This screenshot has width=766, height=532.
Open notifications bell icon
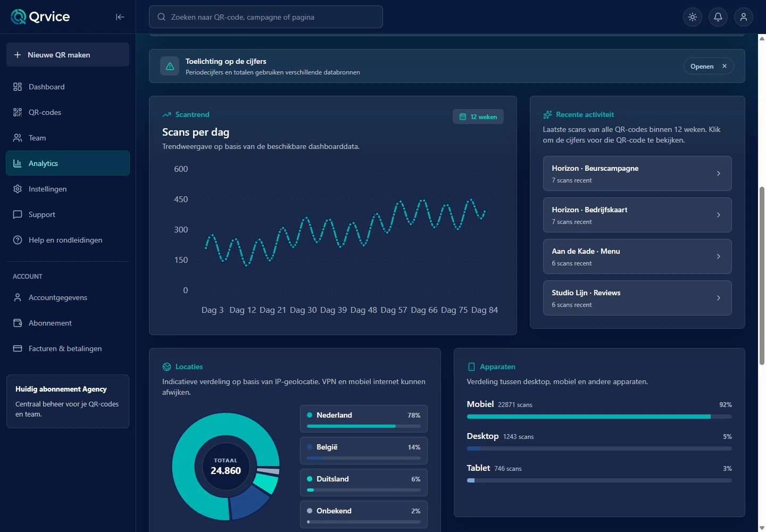(718, 17)
